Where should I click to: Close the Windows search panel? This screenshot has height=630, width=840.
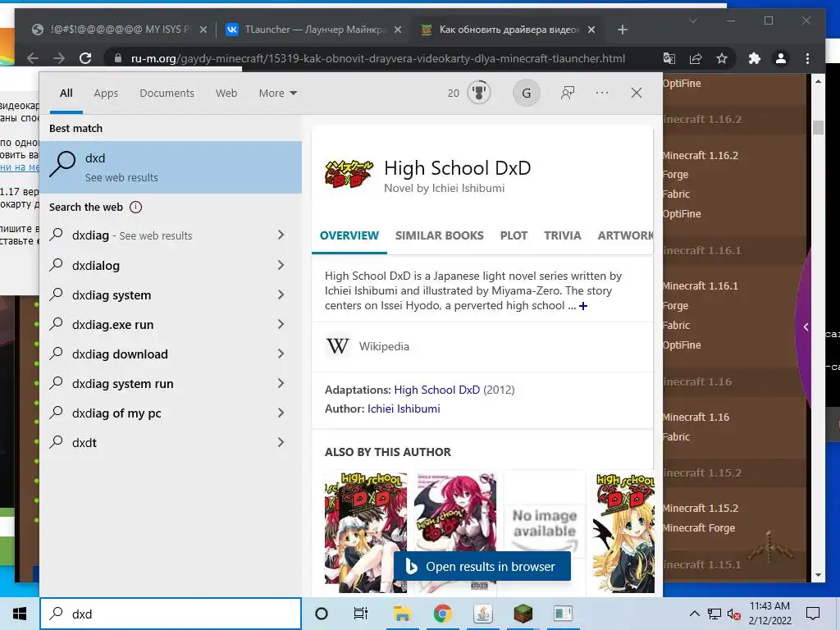(637, 93)
